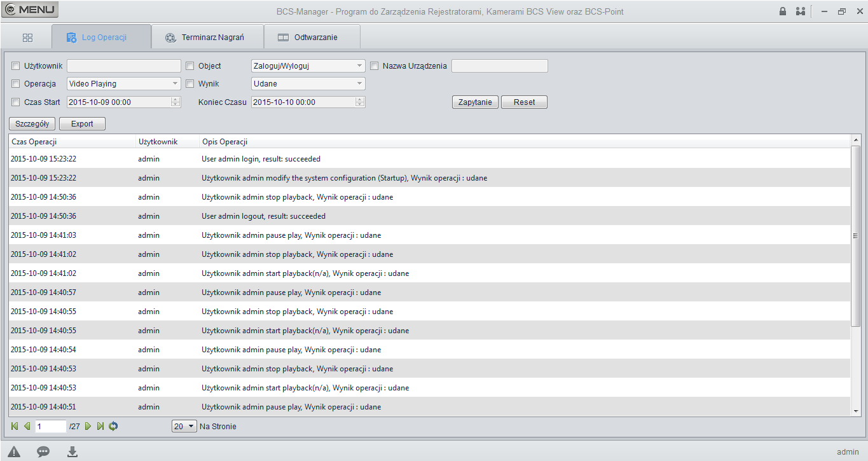The width and height of the screenshot is (868, 461).
Task: Select start playback row at 14:40:53
Action: click(429, 388)
